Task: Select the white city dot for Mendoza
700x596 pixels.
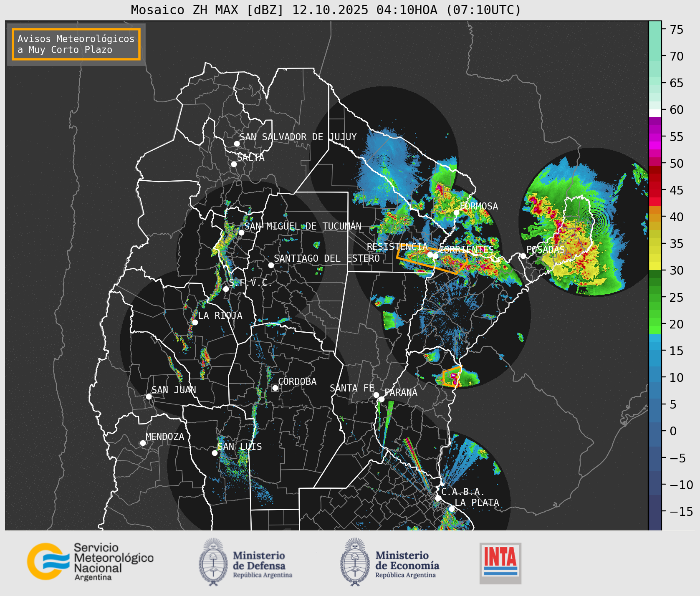Action: tap(143, 443)
